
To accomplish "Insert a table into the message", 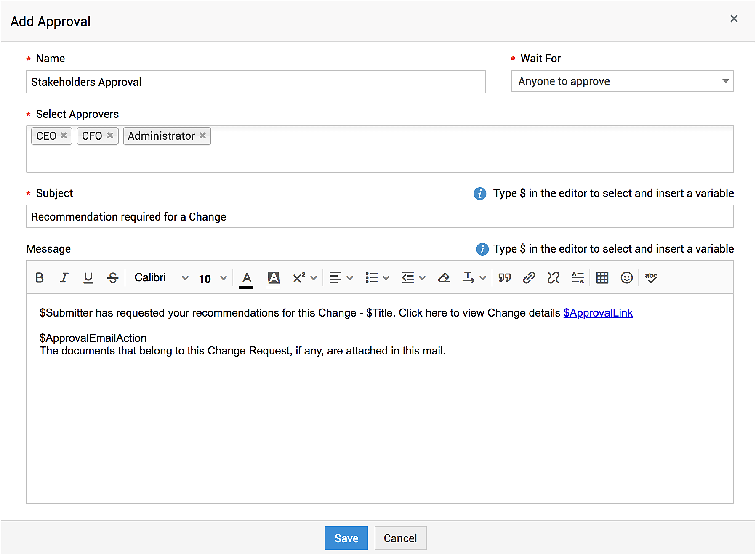I will click(602, 278).
